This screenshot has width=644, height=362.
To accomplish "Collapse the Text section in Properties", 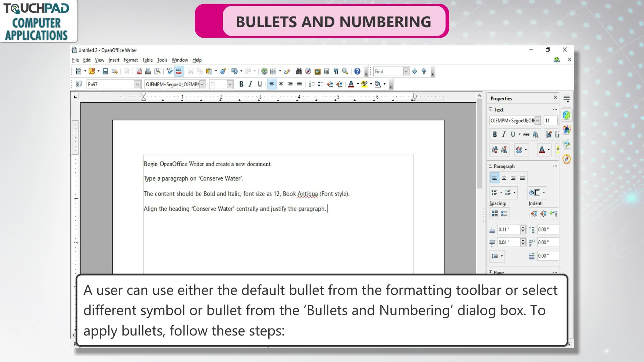I will [490, 109].
